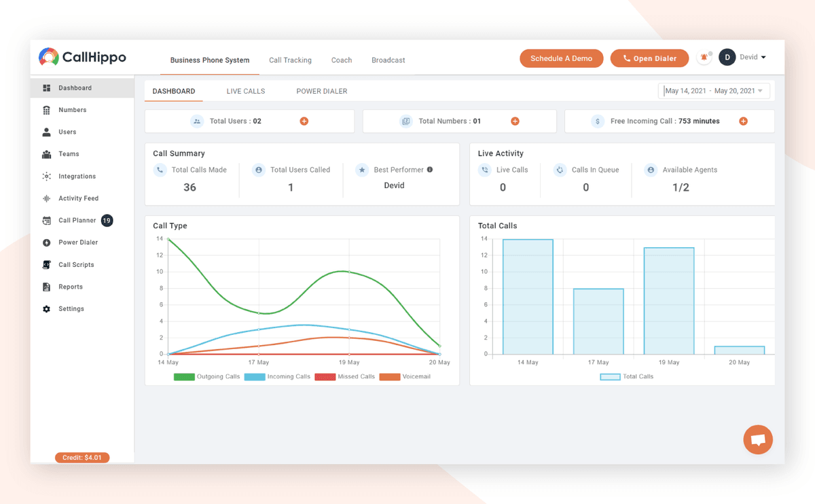The height and width of the screenshot is (504, 815).
Task: Select the Power Dialer sidebar icon
Action: (x=46, y=242)
